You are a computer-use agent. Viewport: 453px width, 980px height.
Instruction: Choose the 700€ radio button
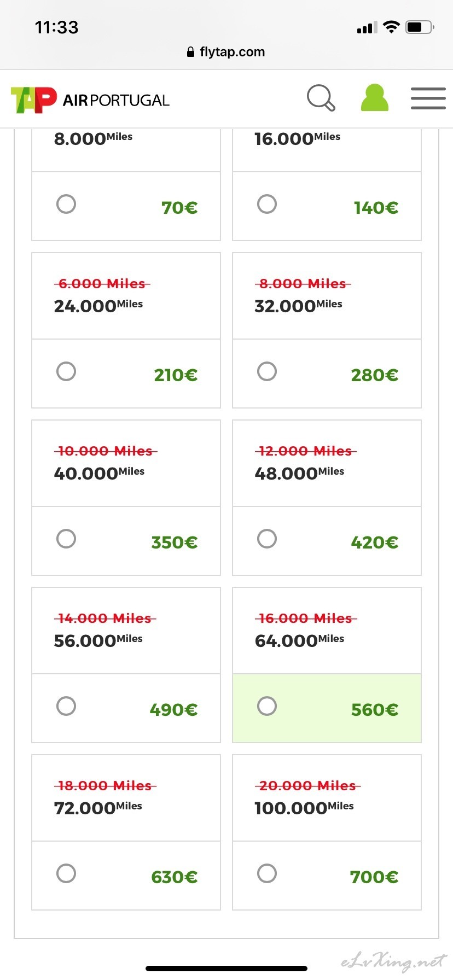[267, 874]
